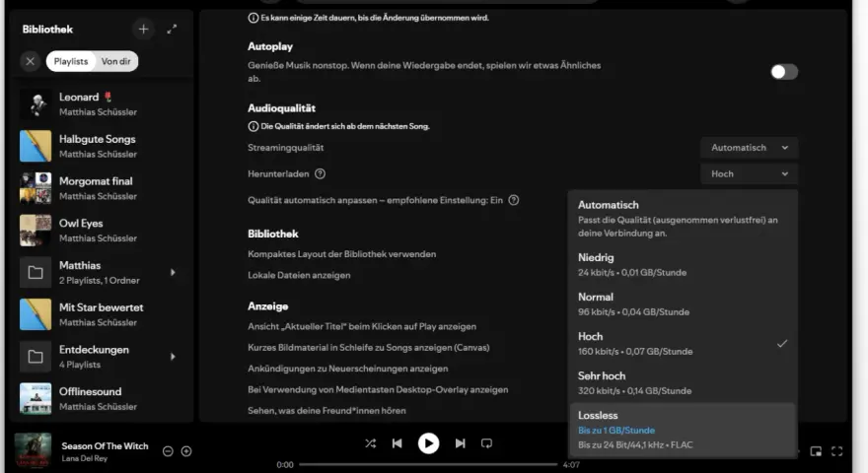The height and width of the screenshot is (473, 868).
Task: Expand the Bibliothek panel to full view
Action: pos(172,30)
